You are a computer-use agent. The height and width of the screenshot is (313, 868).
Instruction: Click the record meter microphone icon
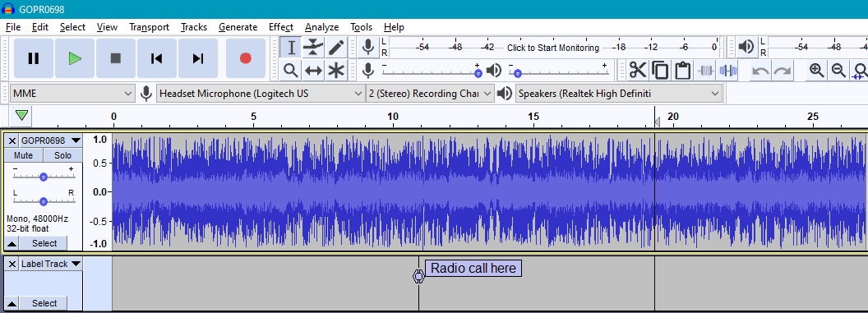pos(368,48)
